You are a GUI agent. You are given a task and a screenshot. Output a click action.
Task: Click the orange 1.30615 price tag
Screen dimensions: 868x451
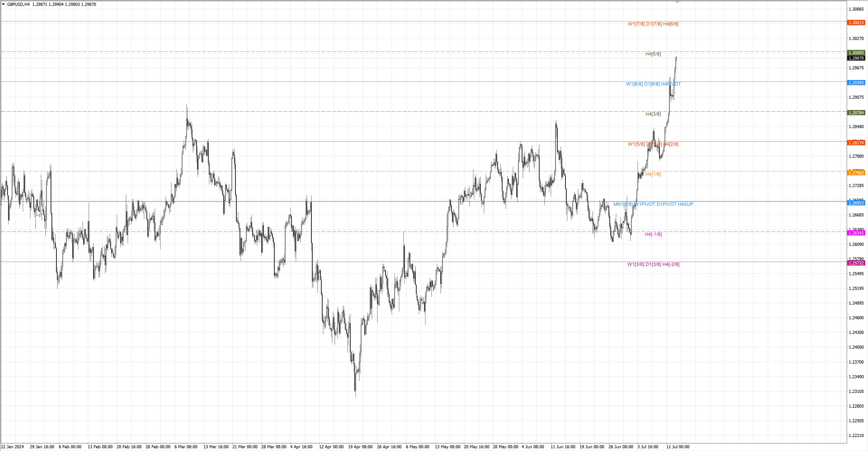pos(856,23)
